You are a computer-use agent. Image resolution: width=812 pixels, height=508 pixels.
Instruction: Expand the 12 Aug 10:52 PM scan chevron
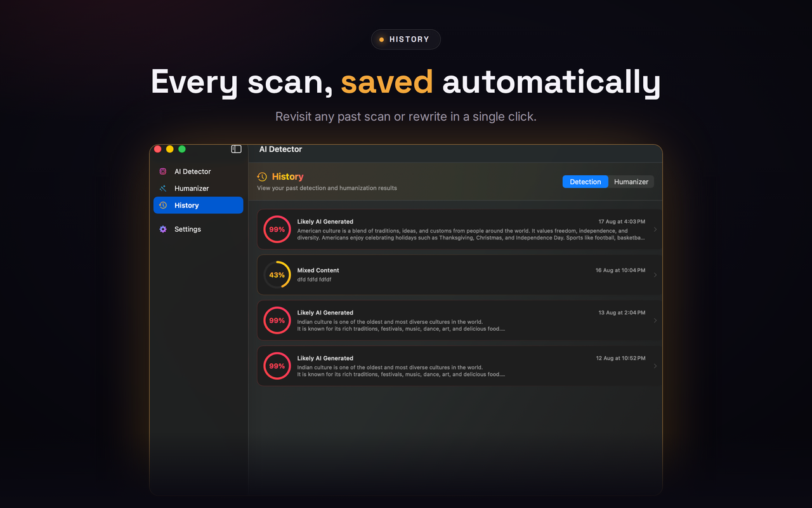655,366
